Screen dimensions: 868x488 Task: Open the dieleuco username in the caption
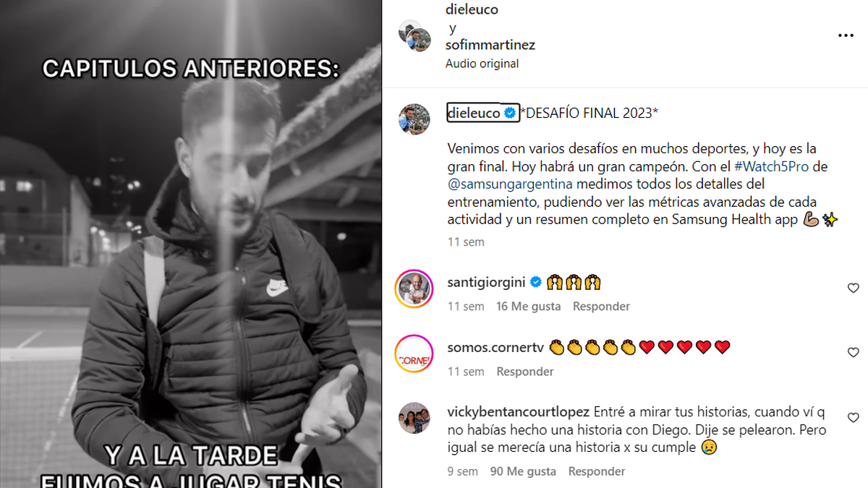pyautogui.click(x=474, y=113)
